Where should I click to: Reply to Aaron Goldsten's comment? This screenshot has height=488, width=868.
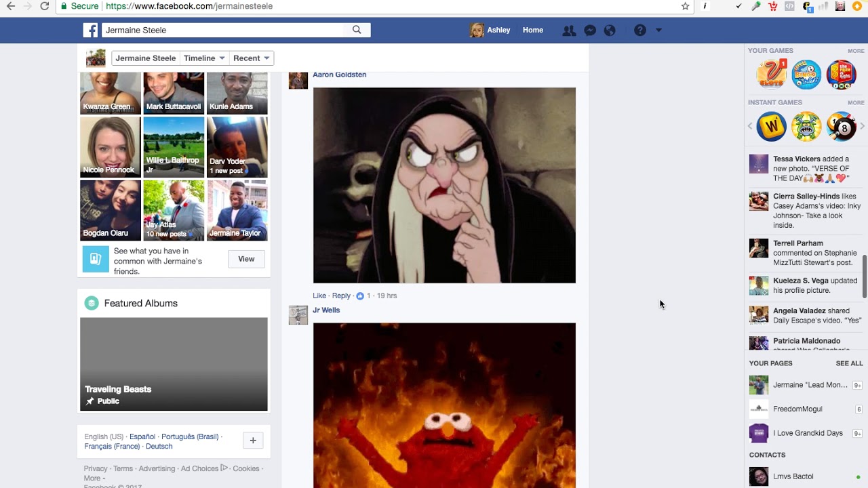[x=341, y=296]
